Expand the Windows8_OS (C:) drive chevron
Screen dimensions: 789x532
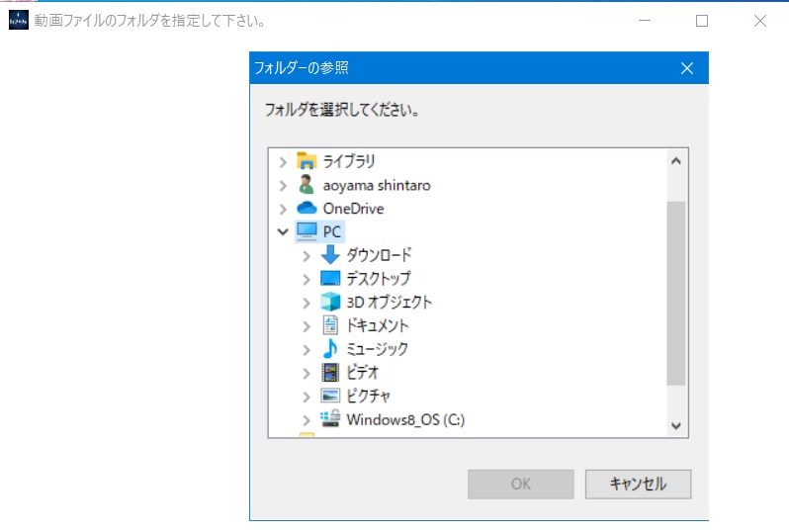click(x=307, y=420)
